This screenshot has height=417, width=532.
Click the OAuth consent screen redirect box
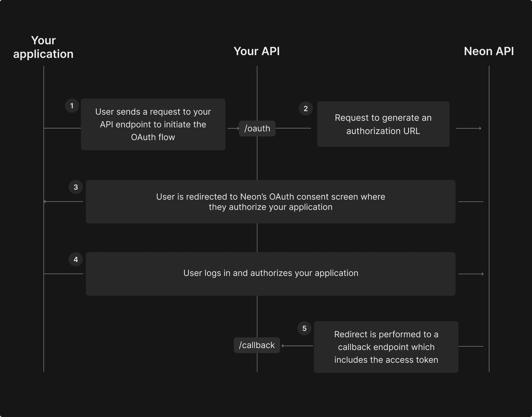click(x=270, y=202)
